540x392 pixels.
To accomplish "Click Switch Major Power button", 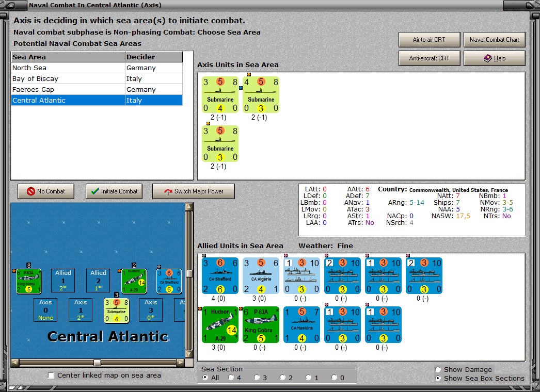I will 194,191.
